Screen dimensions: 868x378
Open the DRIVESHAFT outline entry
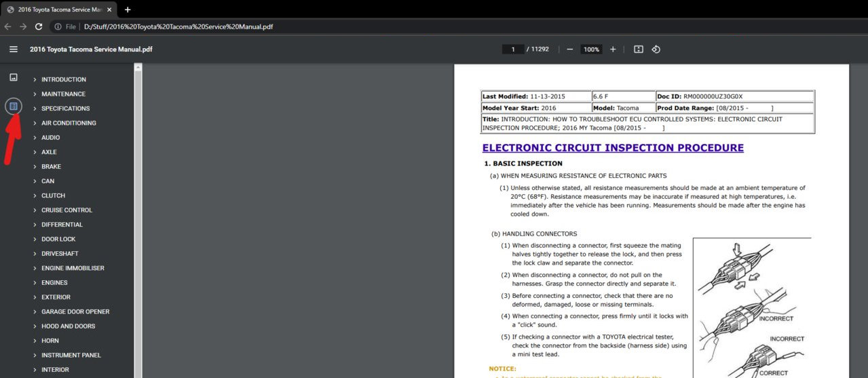point(60,254)
